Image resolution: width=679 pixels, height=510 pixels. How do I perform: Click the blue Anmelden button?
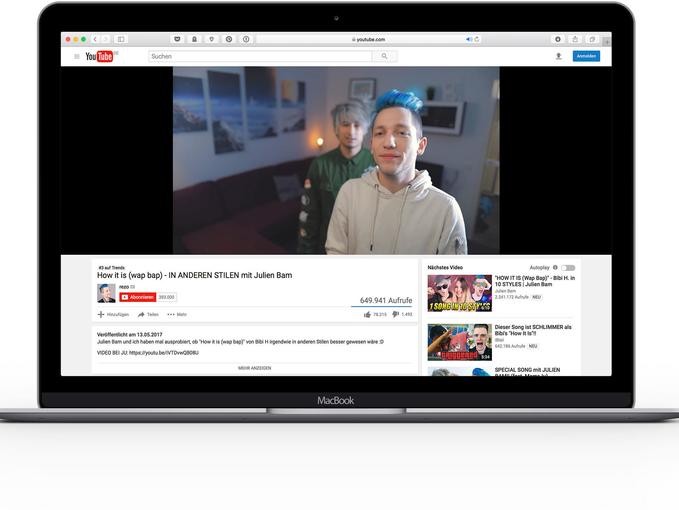[x=586, y=56]
